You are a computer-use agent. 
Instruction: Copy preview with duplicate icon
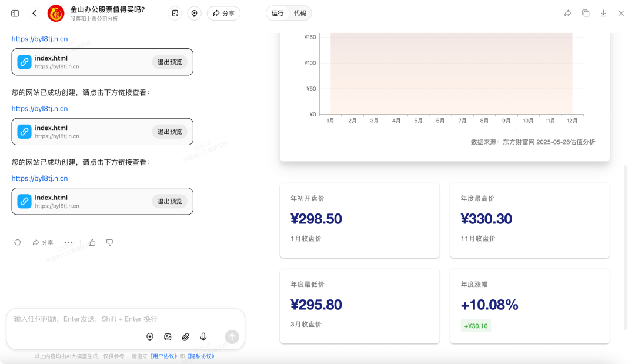tap(586, 14)
